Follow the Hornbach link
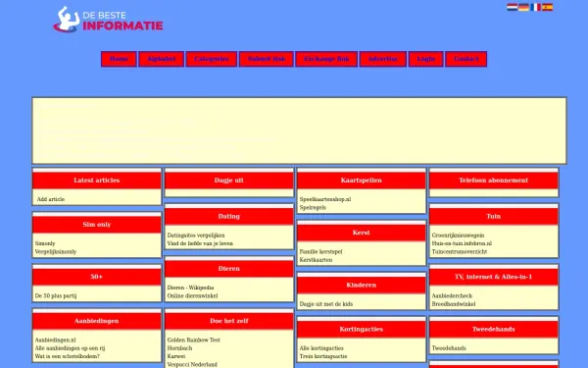The height and width of the screenshot is (368, 588). 179,348
